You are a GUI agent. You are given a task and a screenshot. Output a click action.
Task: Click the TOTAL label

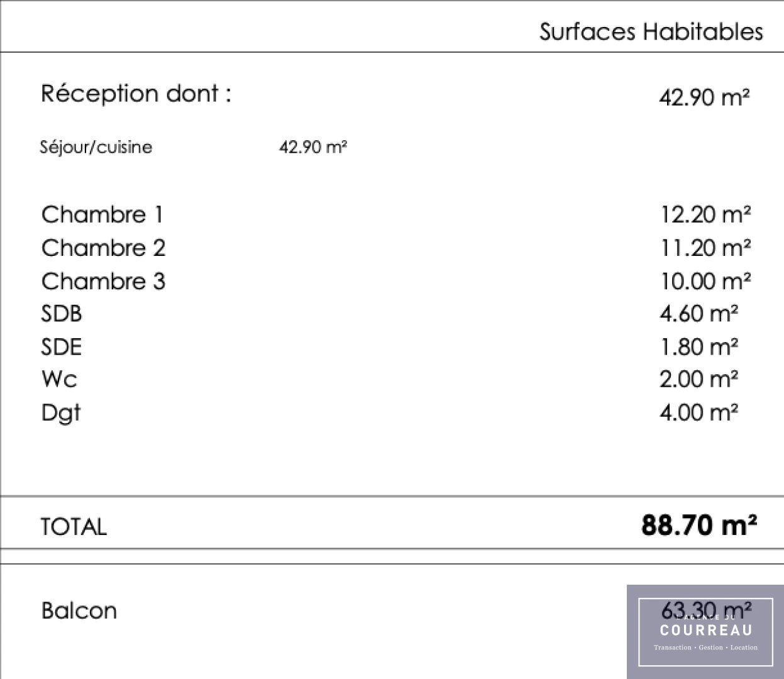pyautogui.click(x=74, y=527)
